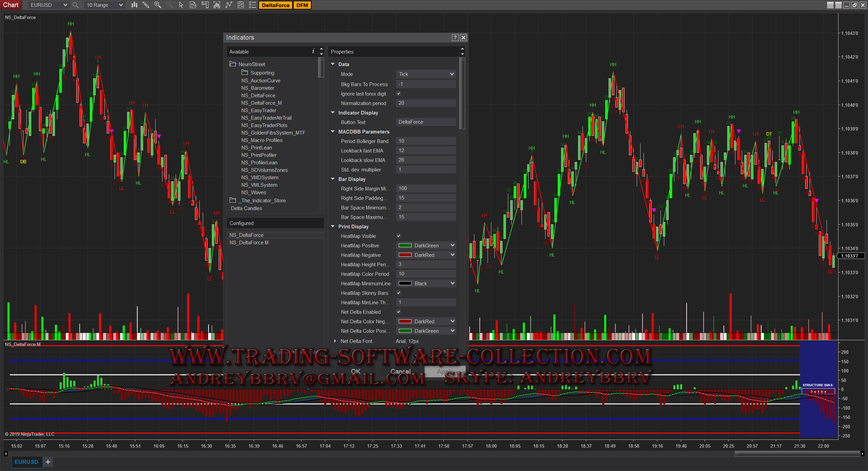The width and height of the screenshot is (868, 471).
Task: Switch to the EURUSD tab
Action: point(26,462)
